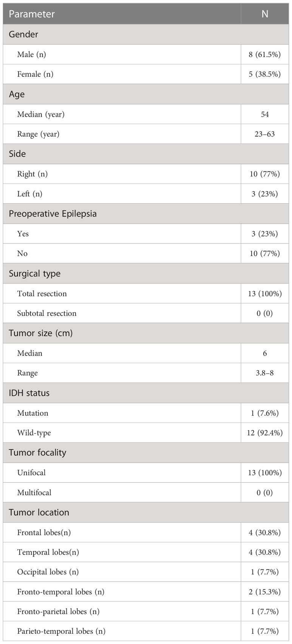Select the IDH status section header
Image resolution: width=292 pixels, height=644 pixels.
click(x=146, y=393)
